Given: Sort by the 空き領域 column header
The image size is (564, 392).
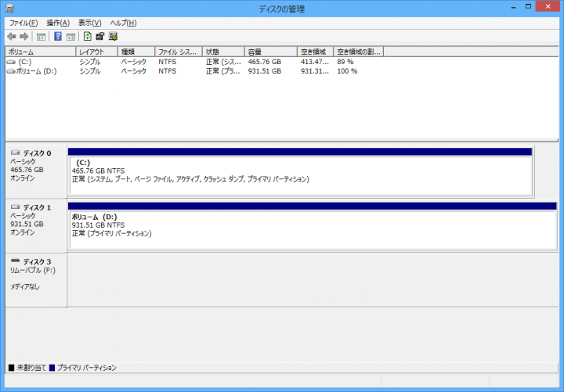Looking at the screenshot, I should [316, 52].
